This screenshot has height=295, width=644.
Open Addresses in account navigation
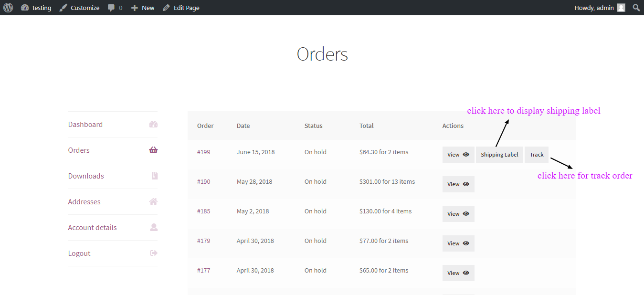(84, 202)
